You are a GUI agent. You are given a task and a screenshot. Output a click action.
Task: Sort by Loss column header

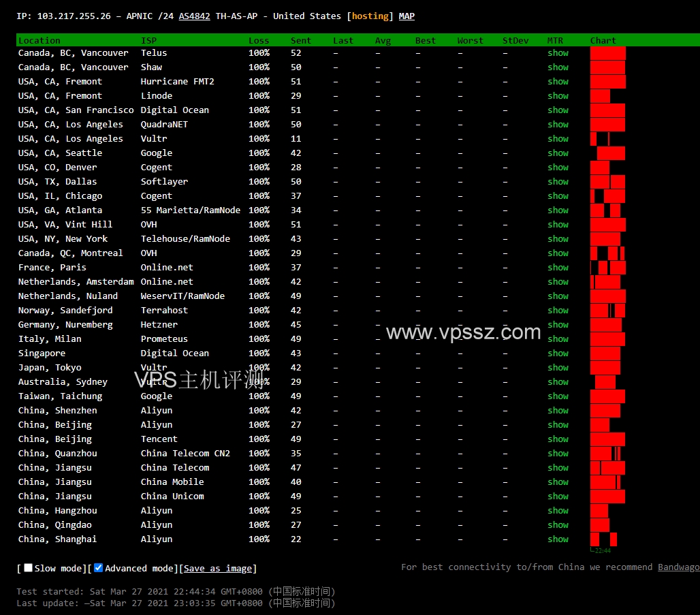[259, 40]
